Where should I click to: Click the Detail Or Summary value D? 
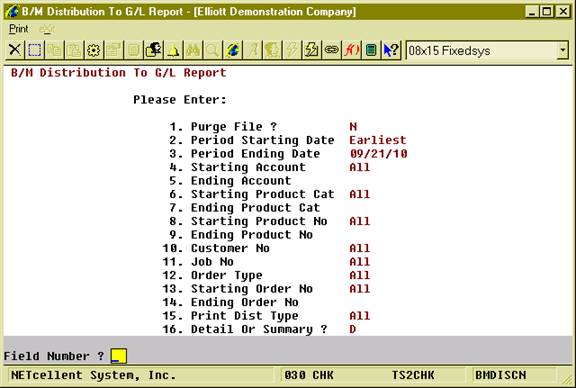[353, 329]
